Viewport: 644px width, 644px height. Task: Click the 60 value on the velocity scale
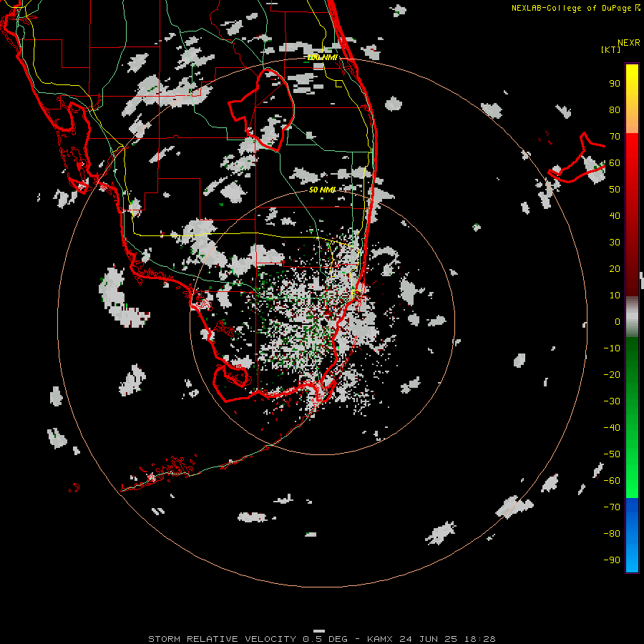point(615,162)
